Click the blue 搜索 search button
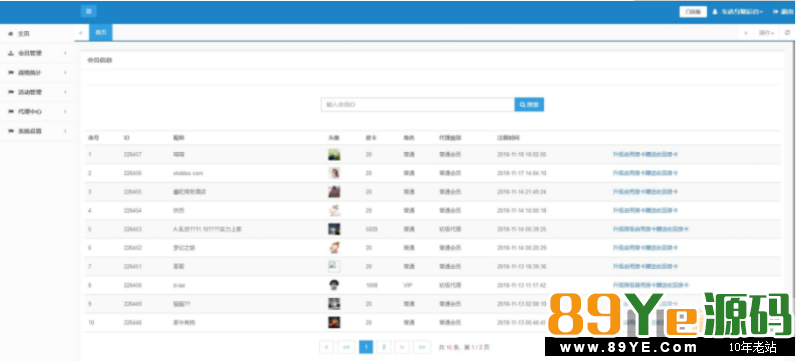800x361 pixels. [x=529, y=105]
